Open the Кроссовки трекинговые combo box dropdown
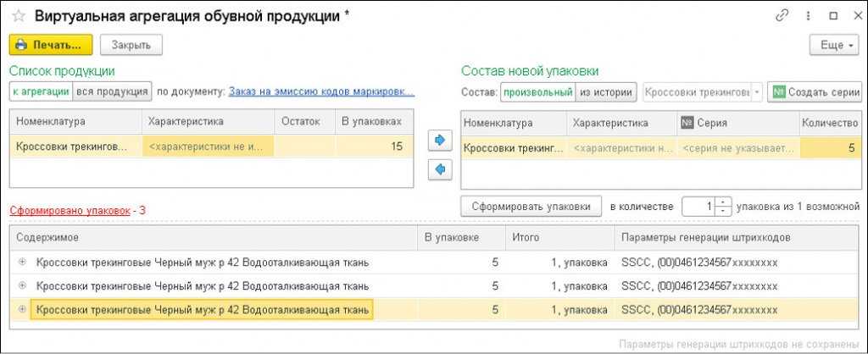Image resolution: width=868 pixels, height=354 pixels. coord(757,91)
